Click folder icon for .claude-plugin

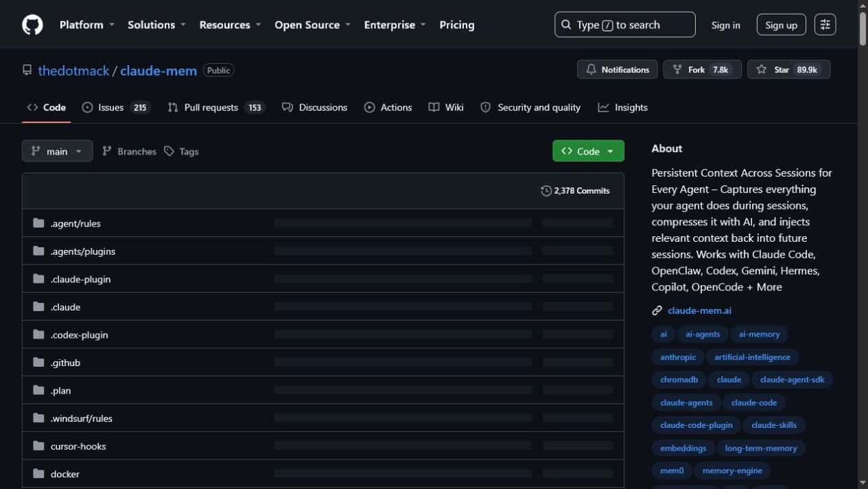[38, 279]
